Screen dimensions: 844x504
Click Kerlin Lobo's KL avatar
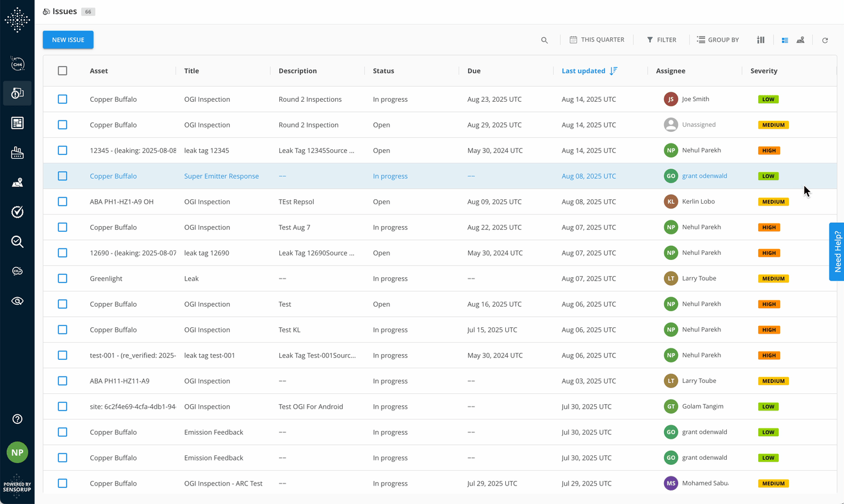(x=670, y=202)
